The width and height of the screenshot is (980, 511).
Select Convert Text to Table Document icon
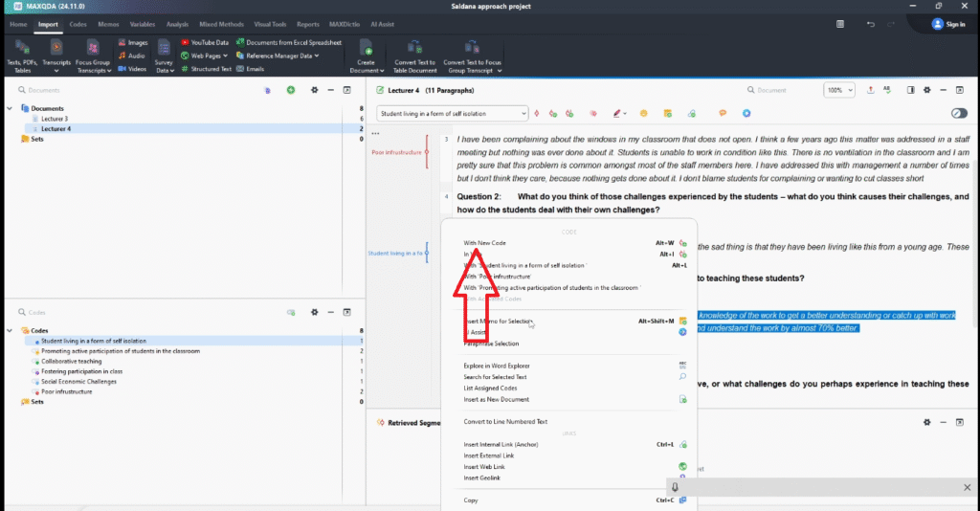click(414, 47)
